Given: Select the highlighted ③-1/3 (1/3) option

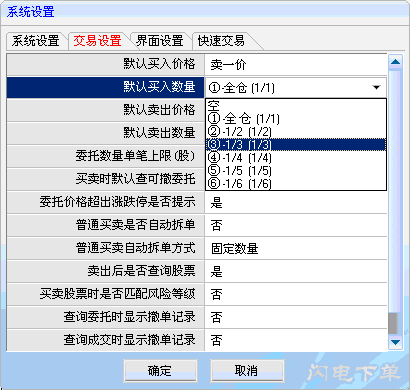Looking at the screenshot, I should click(x=296, y=145).
